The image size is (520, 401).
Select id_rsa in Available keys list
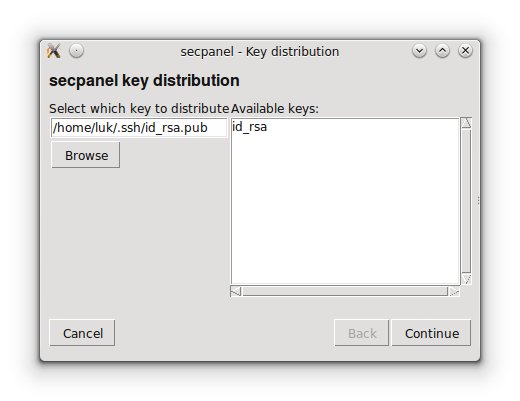pos(250,127)
